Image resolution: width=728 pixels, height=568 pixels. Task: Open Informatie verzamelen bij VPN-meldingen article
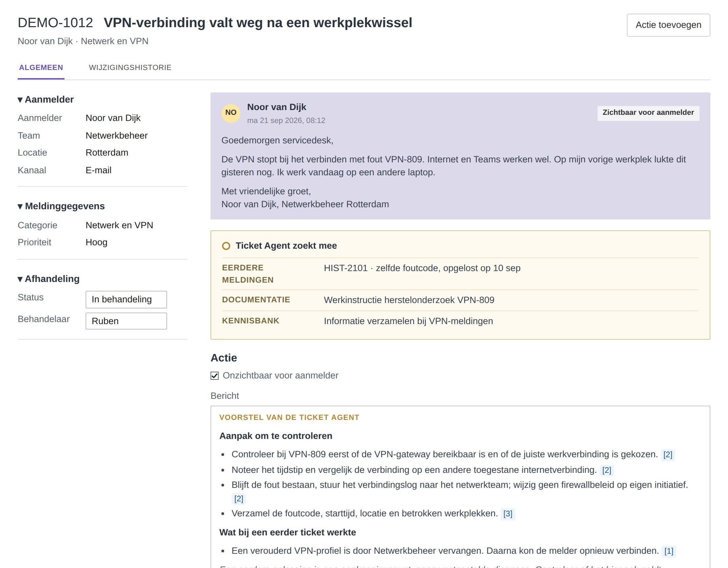408,321
